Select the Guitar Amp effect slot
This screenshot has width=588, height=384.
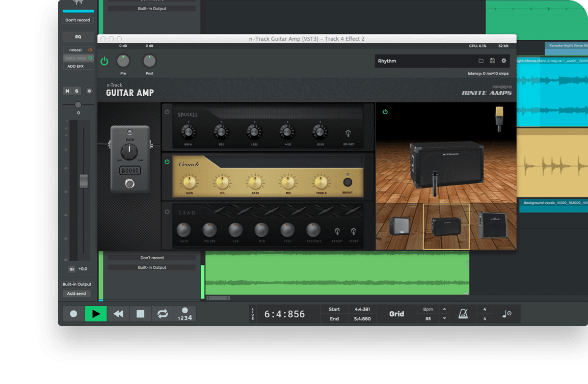[75, 58]
